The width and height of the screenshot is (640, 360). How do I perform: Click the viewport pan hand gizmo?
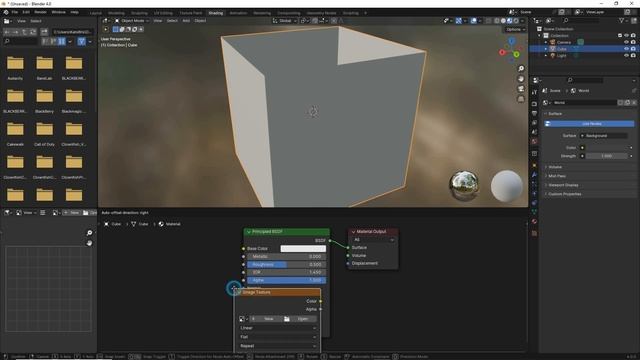521,79
